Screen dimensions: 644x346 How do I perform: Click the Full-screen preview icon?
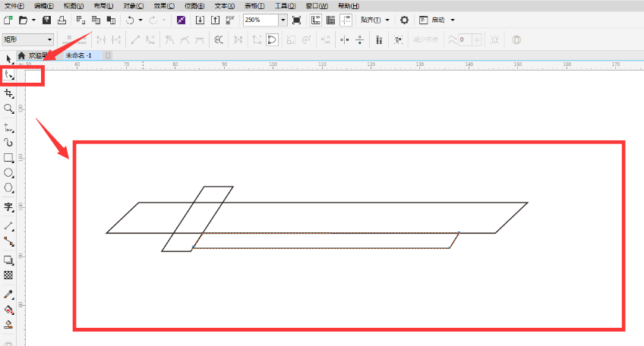[x=296, y=20]
